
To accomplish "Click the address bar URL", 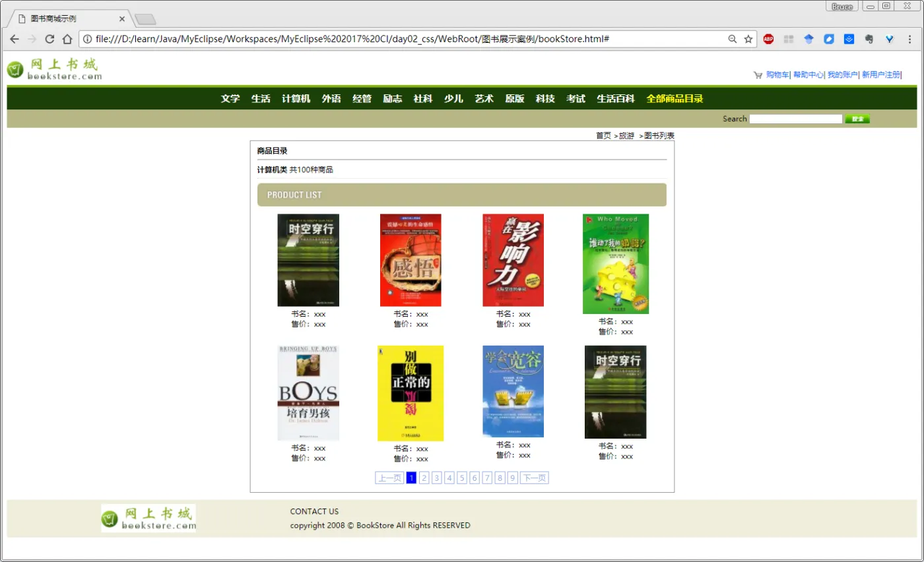I will (x=352, y=39).
